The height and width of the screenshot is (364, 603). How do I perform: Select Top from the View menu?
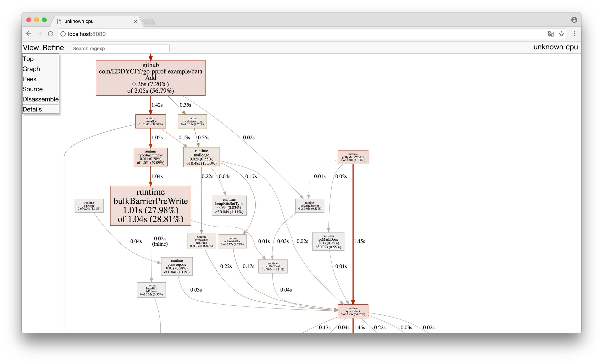click(x=28, y=59)
